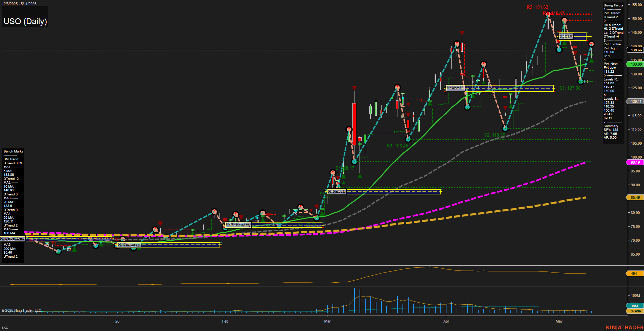Screen dimensions: 644x331
Task: Click the orange 85.49 price axis tag
Action: pos(635,197)
